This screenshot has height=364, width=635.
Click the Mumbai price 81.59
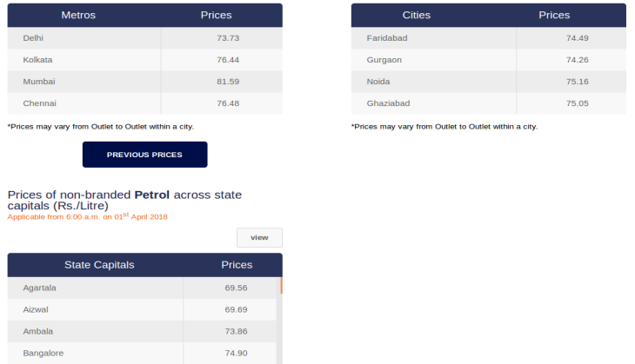point(228,82)
